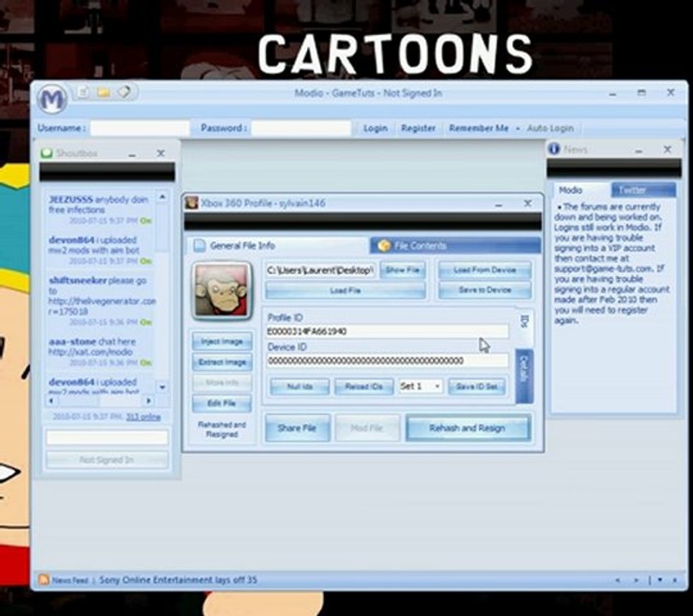This screenshot has height=616, width=693.
Task: Click the News panel info icon
Action: [x=554, y=149]
